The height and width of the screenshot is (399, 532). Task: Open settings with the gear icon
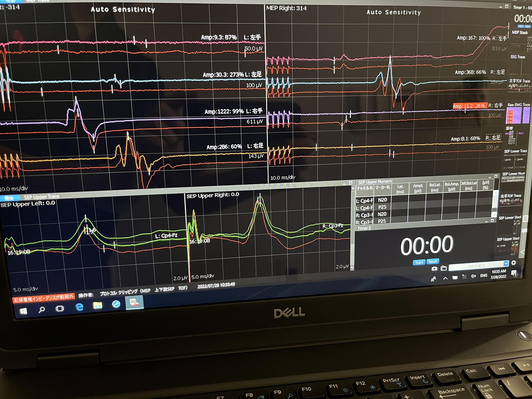click(x=514, y=262)
